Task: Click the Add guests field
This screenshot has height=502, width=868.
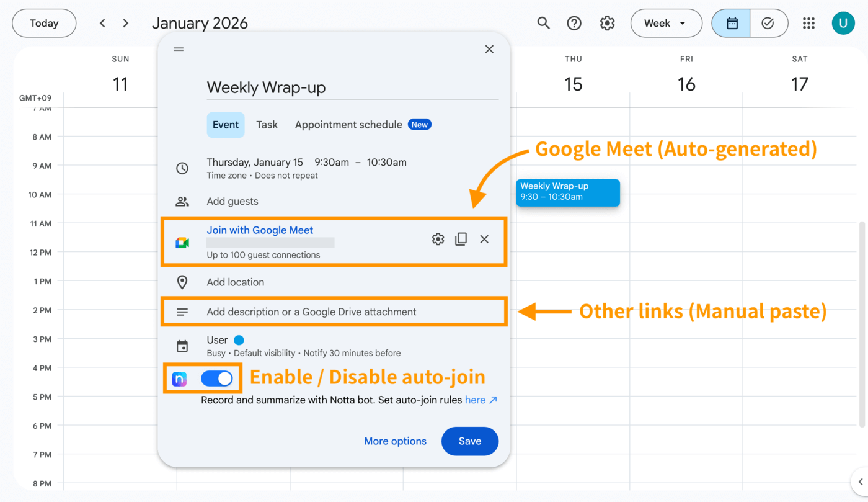Action: click(232, 201)
